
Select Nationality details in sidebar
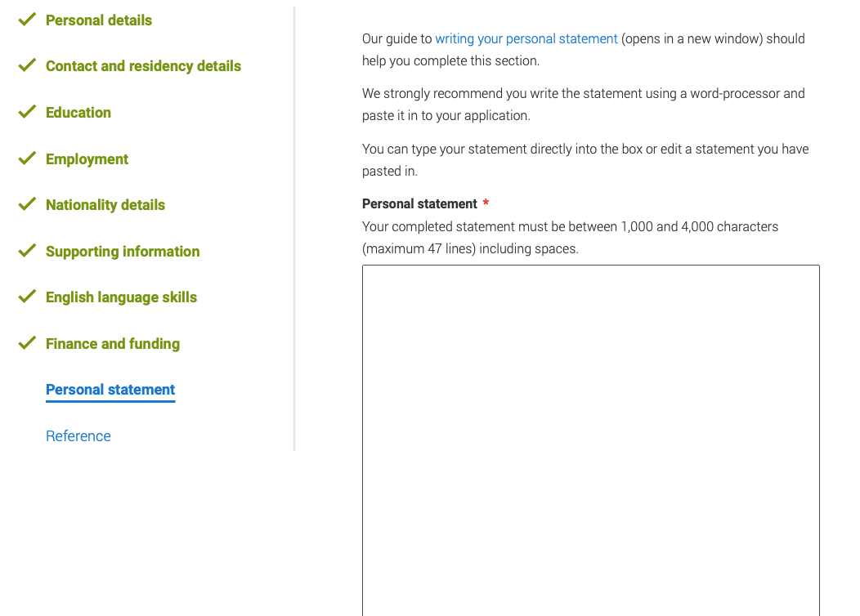[x=105, y=205]
